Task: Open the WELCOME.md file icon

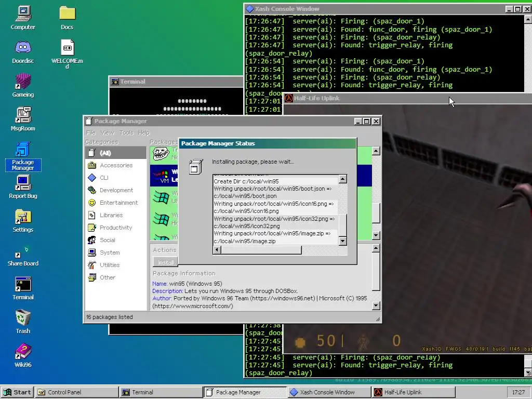Action: (x=67, y=54)
